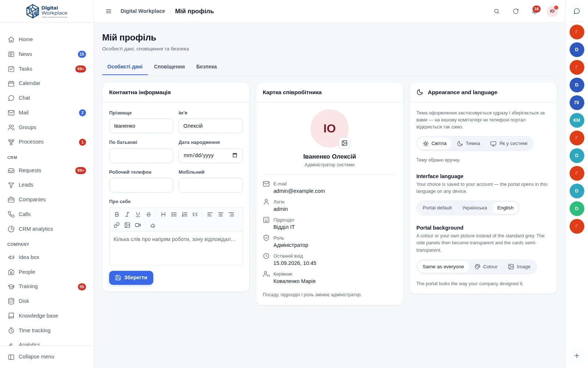This screenshot has height=368, width=588.
Task: Click Collapse menu in sidebar
Action: point(47,357)
